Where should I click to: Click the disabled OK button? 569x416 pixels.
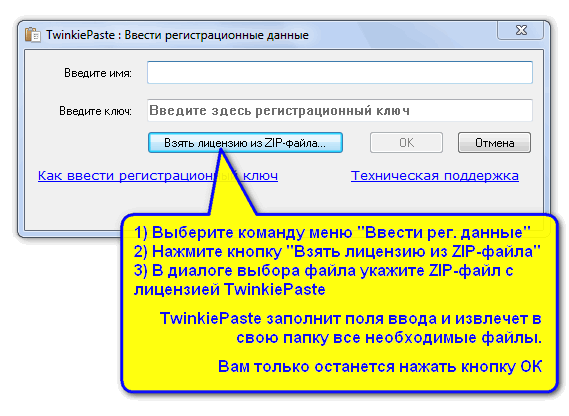tap(406, 143)
